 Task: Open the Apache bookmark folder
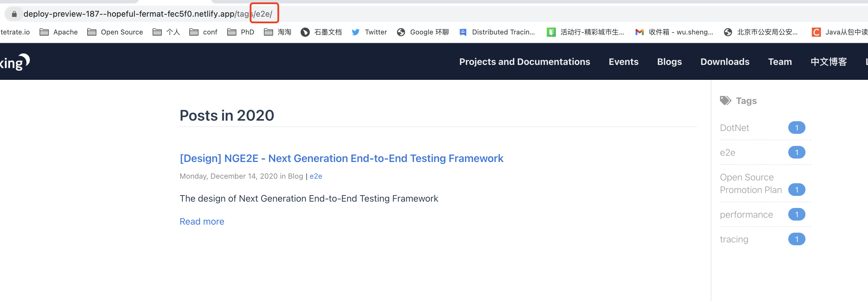(59, 32)
